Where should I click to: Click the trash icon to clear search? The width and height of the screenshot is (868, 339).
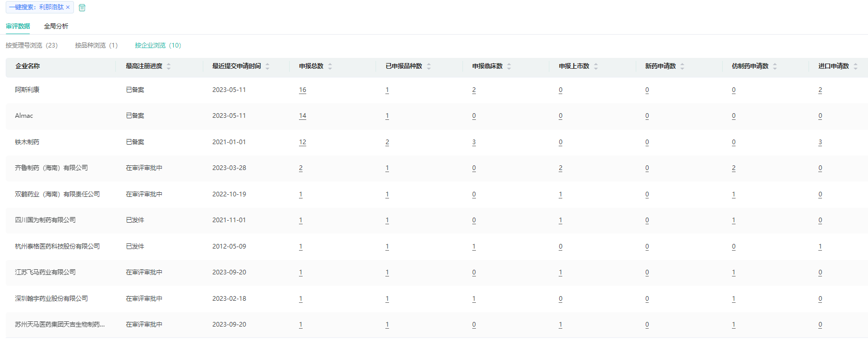(x=82, y=8)
